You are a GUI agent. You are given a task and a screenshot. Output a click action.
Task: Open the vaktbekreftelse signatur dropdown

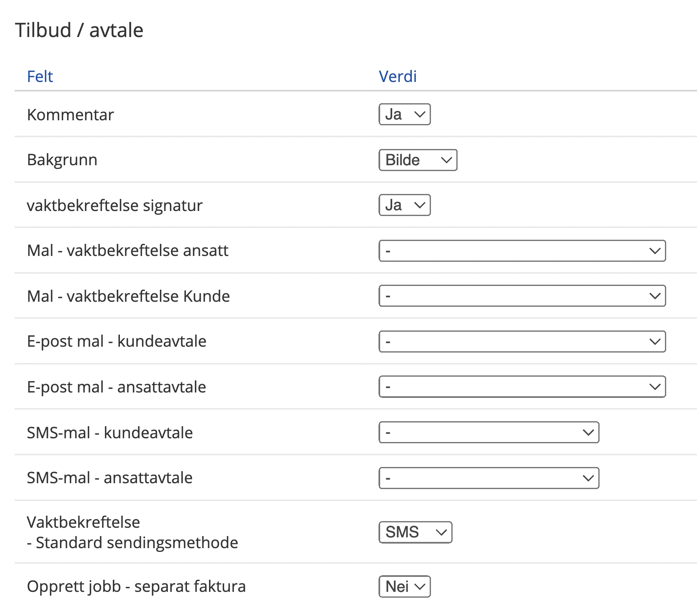(x=404, y=205)
